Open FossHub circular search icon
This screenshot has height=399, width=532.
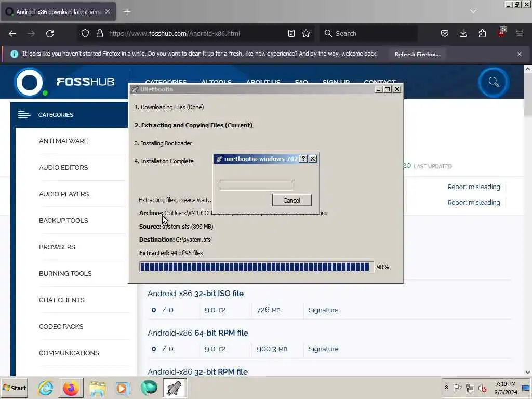pos(494,82)
